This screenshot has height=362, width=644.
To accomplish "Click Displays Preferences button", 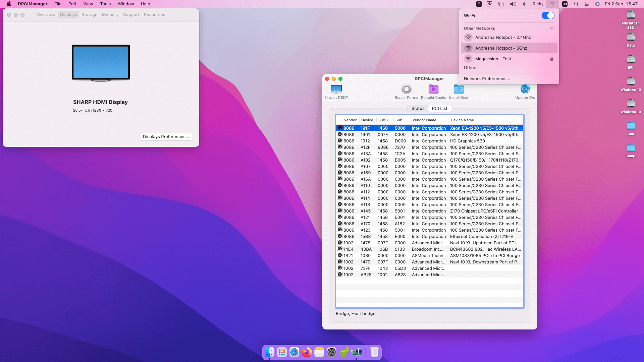I will [x=166, y=136].
